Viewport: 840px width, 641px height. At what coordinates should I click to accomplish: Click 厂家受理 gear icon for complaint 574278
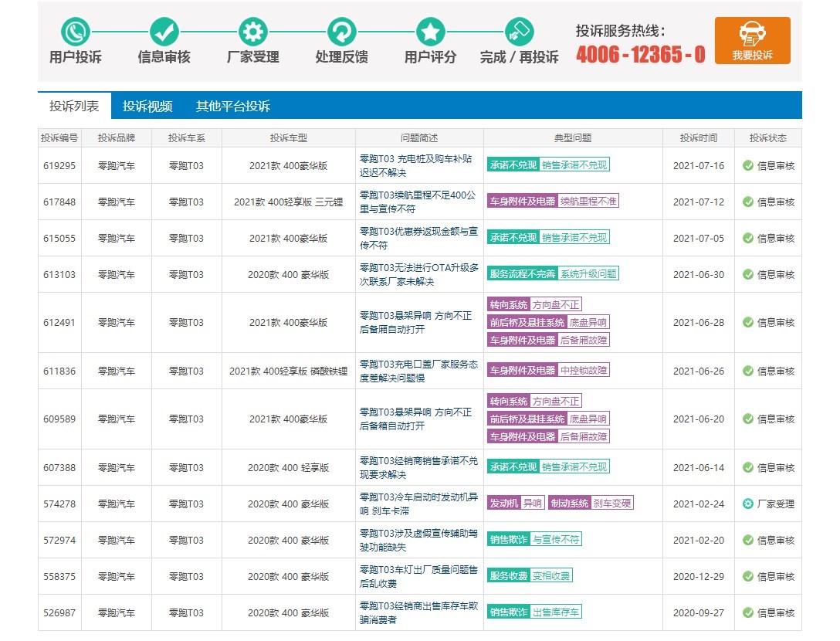point(748,504)
